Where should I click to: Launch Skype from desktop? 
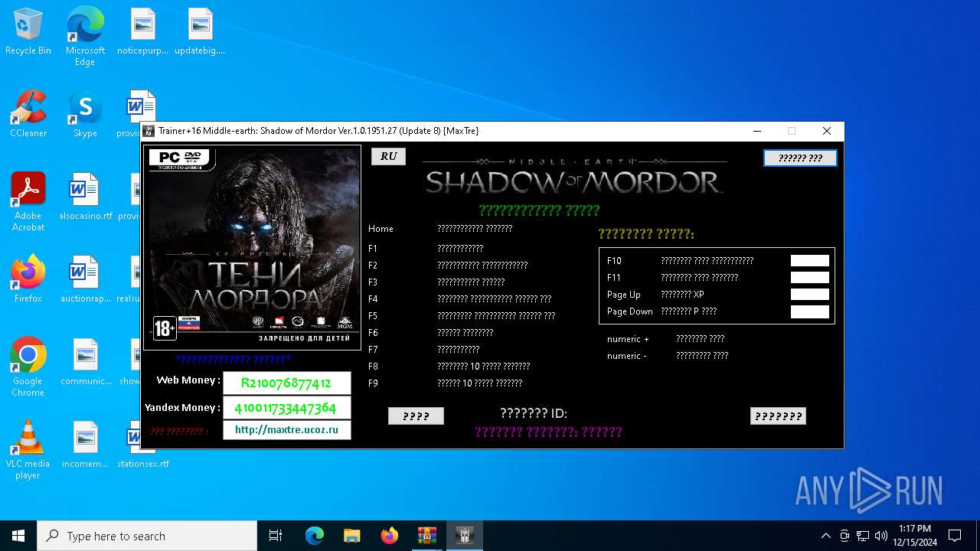[85, 115]
